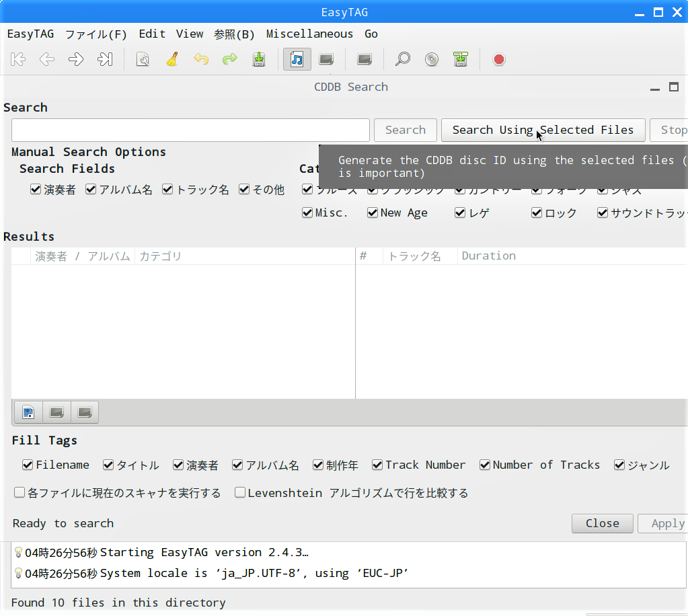Open the scanner (document with magnifier) tool

pyautogui.click(x=143, y=59)
